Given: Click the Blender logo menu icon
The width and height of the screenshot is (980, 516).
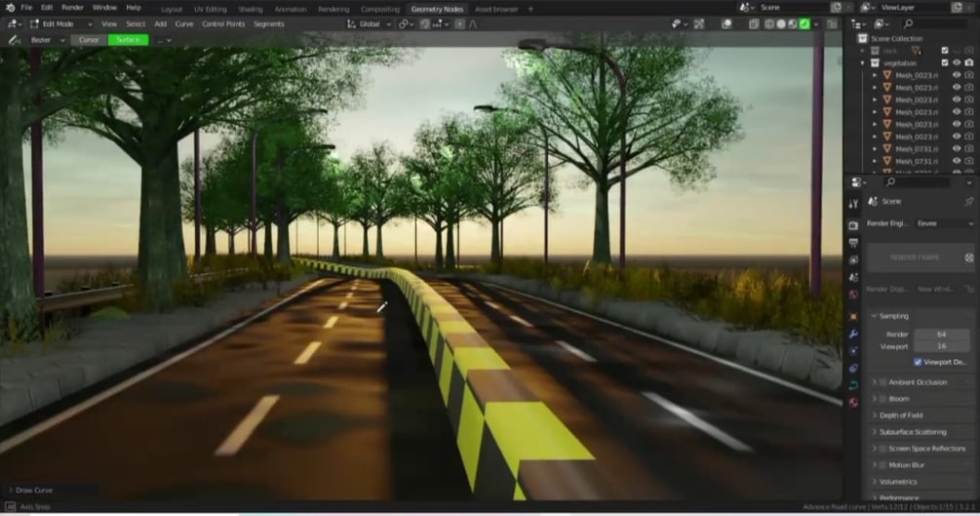Looking at the screenshot, I should [x=10, y=8].
